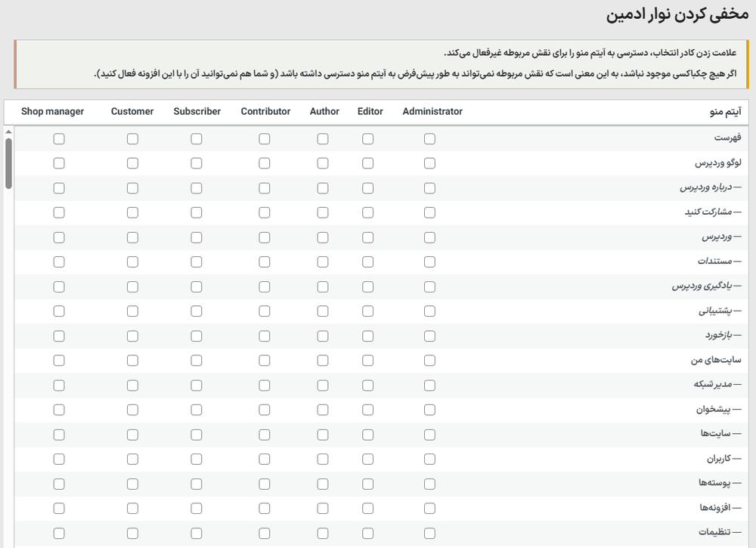Viewport: 756px width, 548px height.
Task: Check Author box in تنظیمات row
Action: pos(323,533)
